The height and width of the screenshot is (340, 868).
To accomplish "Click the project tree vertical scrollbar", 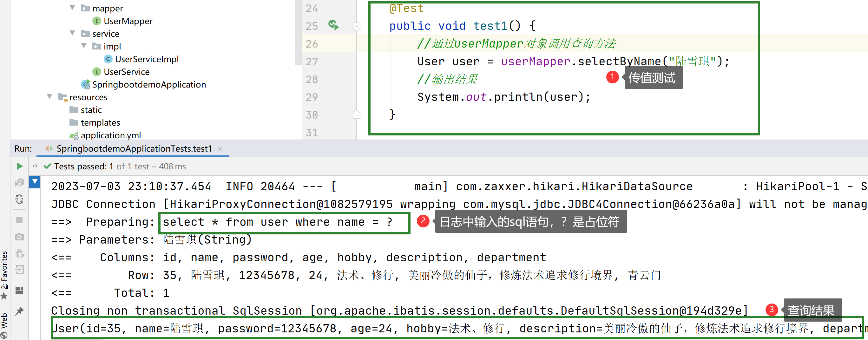I will point(298,32).
